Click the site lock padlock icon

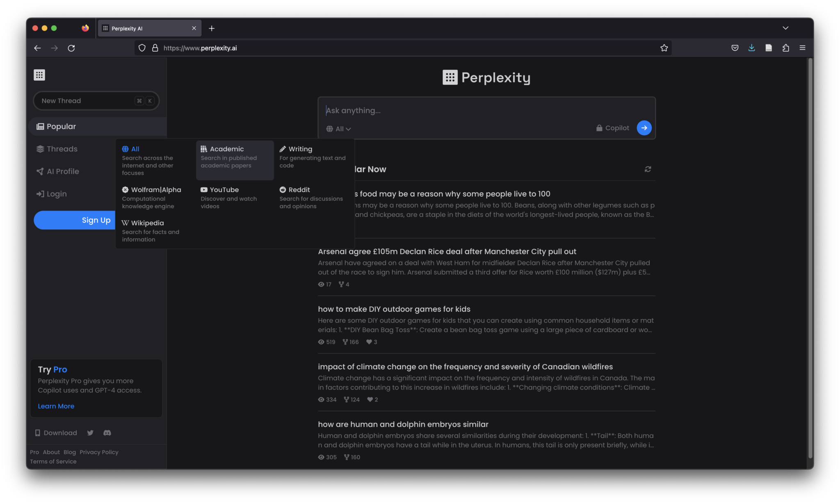tap(155, 48)
